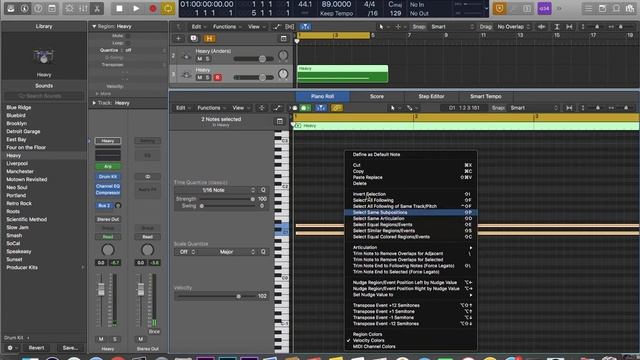This screenshot has height=360, width=640.
Task: Open the Browsers media icon
Action: (630, 8)
